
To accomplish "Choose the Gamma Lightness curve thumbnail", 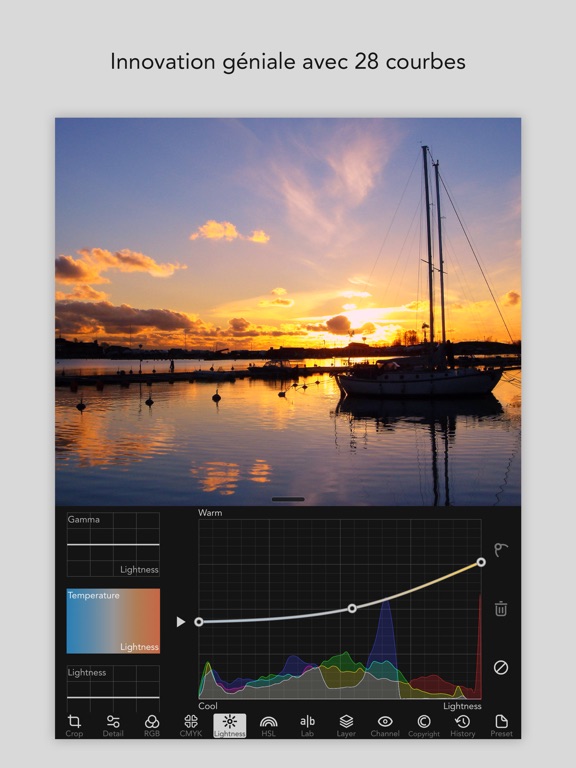I will point(113,544).
